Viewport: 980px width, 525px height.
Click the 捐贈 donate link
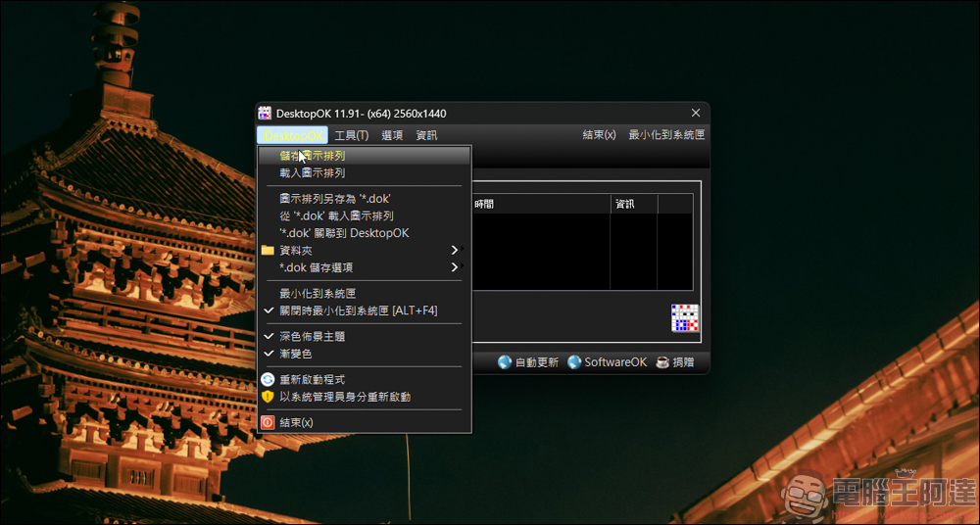click(682, 362)
